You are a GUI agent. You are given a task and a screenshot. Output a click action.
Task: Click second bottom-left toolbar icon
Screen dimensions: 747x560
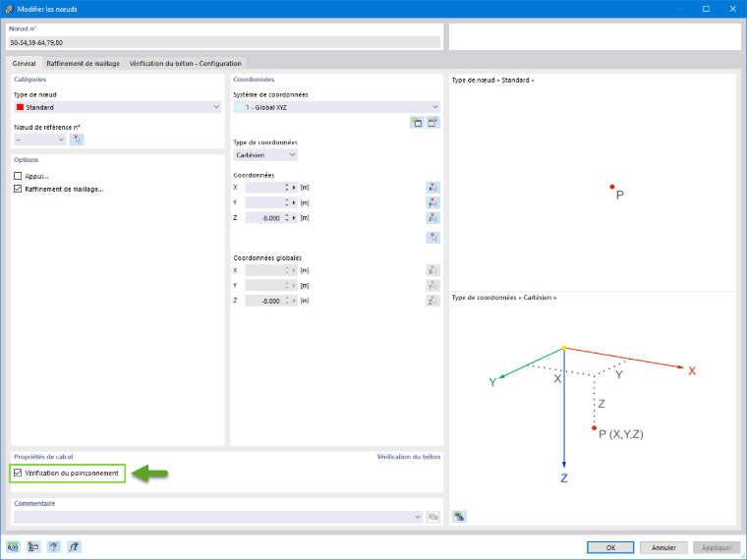pyautogui.click(x=33, y=546)
